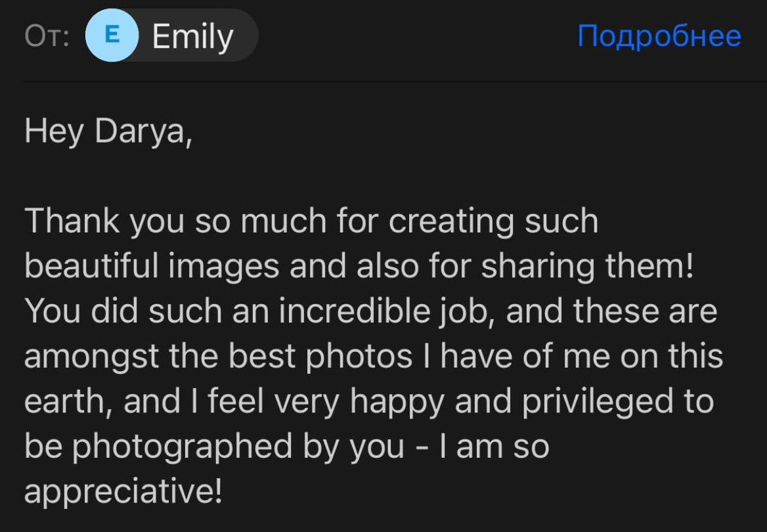The image size is (767, 532).
Task: Click the blue "E" sender avatar
Action: point(112,35)
